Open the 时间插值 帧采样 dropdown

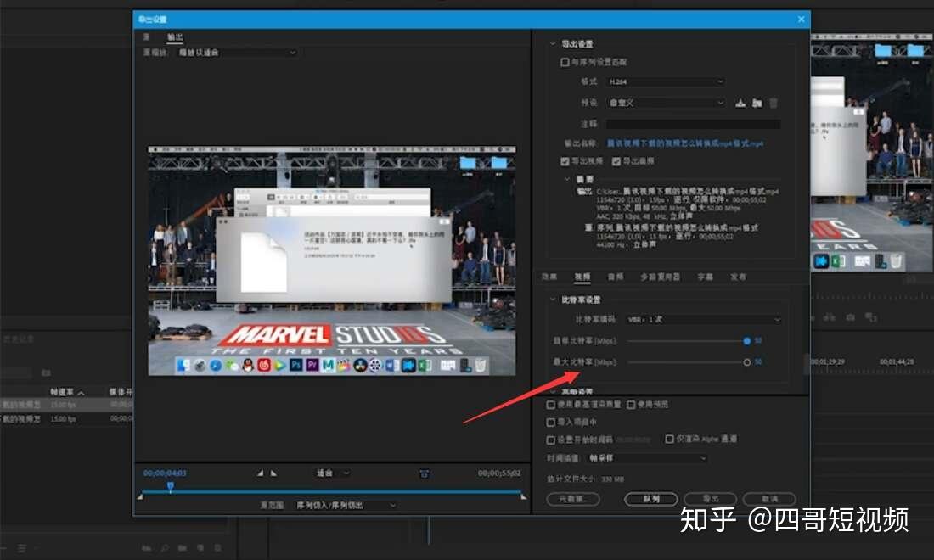pos(648,458)
